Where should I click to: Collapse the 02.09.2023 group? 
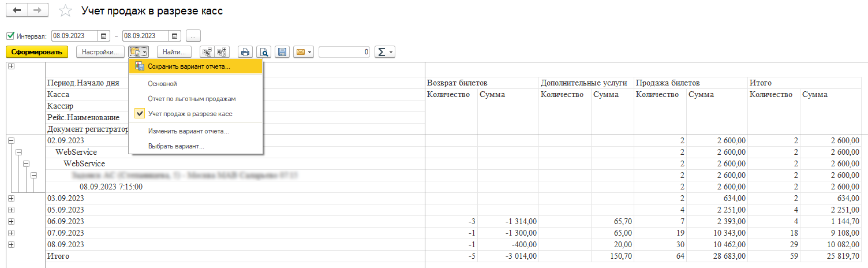pos(10,140)
